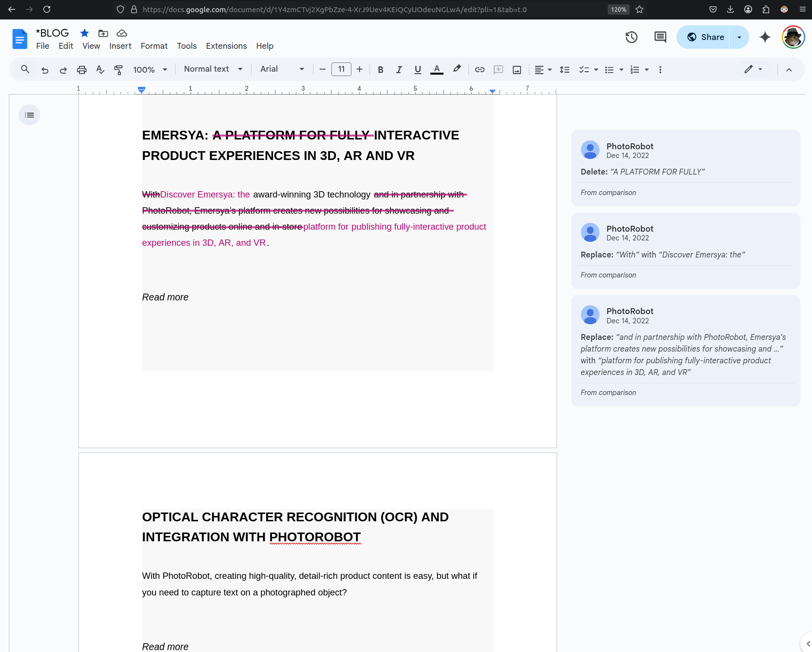This screenshot has width=812, height=652.
Task: Open the Google account avatar
Action: [x=793, y=37]
